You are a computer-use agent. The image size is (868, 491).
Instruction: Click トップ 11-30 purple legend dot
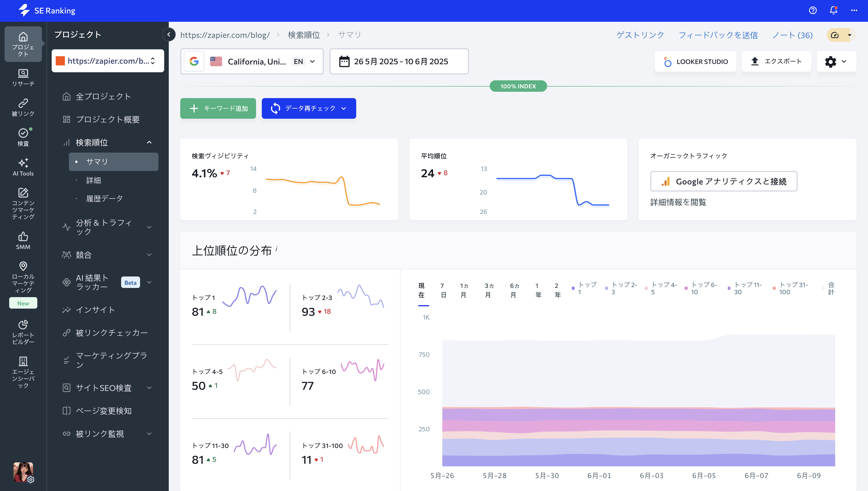click(x=729, y=288)
